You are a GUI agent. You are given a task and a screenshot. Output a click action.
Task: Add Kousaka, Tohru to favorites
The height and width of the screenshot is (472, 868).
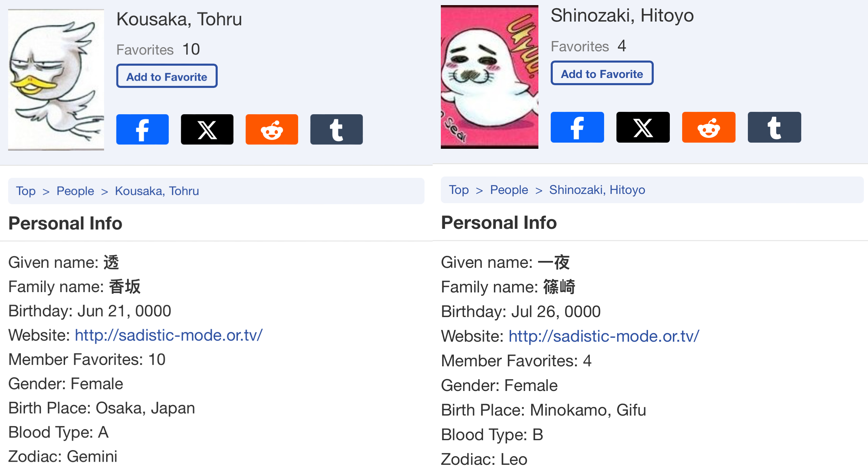167,76
